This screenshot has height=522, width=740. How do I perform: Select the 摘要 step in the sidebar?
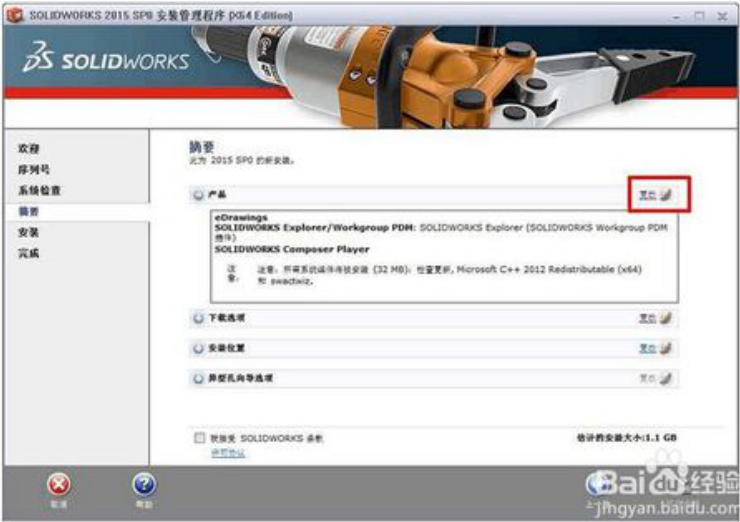pos(29,211)
